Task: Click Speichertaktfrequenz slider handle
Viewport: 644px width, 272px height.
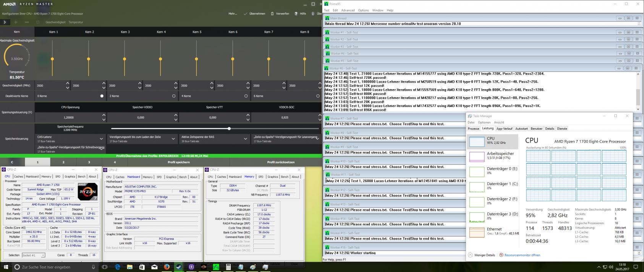Action: [229, 129]
